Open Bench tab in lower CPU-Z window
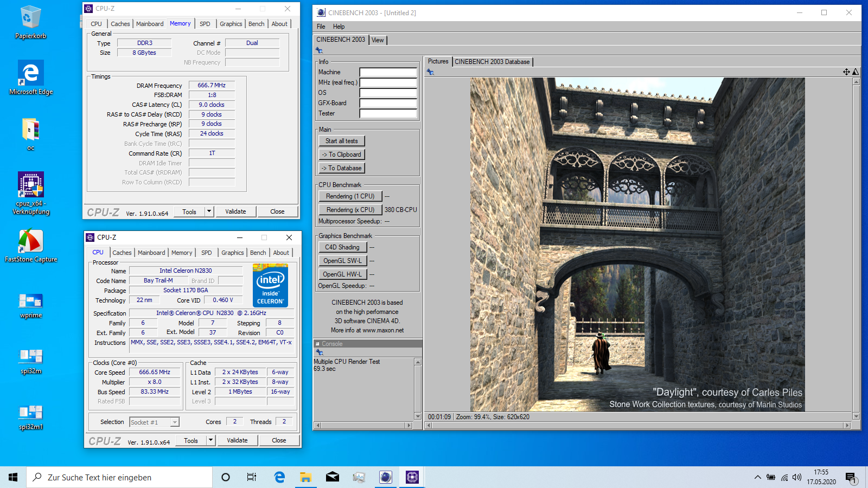Screen dimensions: 868x488 [258, 253]
